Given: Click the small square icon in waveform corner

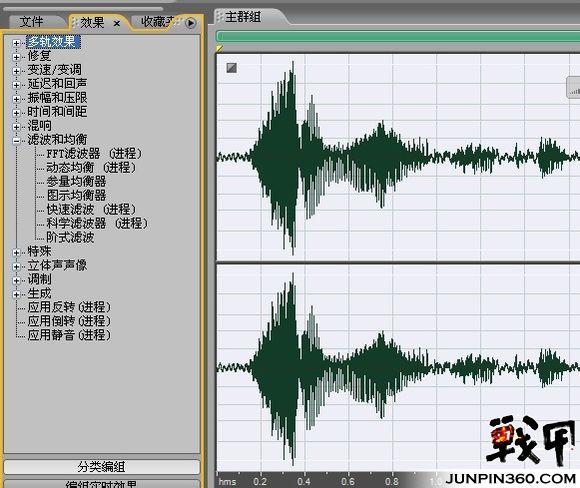Looking at the screenshot, I should pyautogui.click(x=232, y=68).
